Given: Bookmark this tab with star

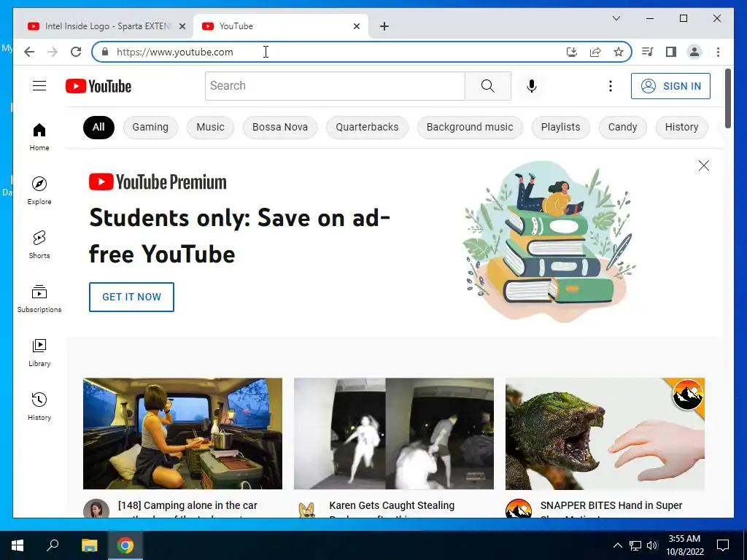Looking at the screenshot, I should pos(619,52).
